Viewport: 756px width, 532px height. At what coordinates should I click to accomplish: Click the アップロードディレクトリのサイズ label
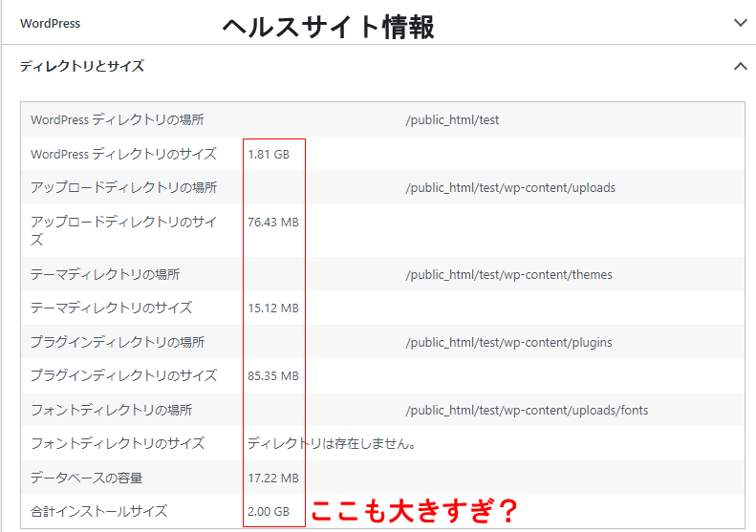point(124,230)
